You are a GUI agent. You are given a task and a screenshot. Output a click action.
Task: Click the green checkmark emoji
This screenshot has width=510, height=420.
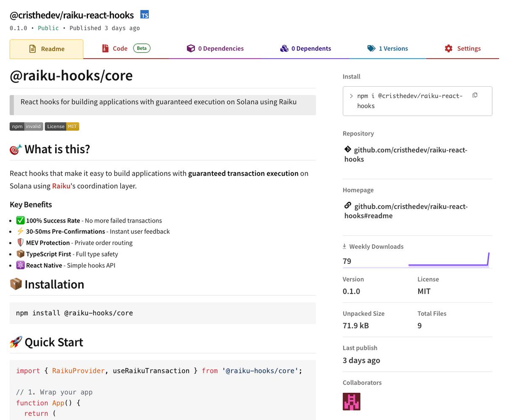pyautogui.click(x=20, y=220)
